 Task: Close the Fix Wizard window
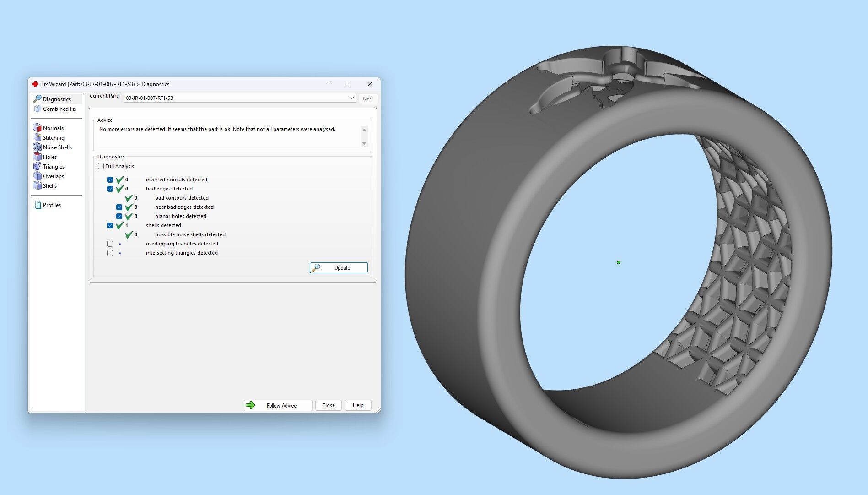point(370,84)
